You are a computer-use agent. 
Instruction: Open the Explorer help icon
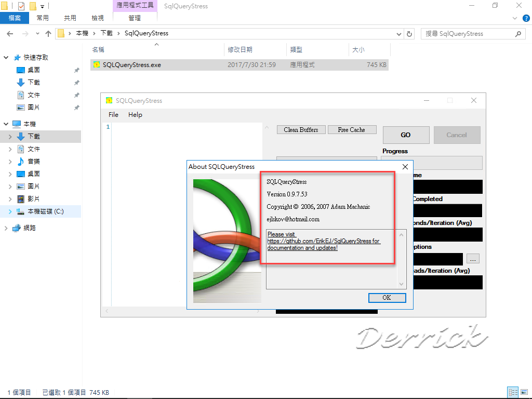(x=526, y=18)
